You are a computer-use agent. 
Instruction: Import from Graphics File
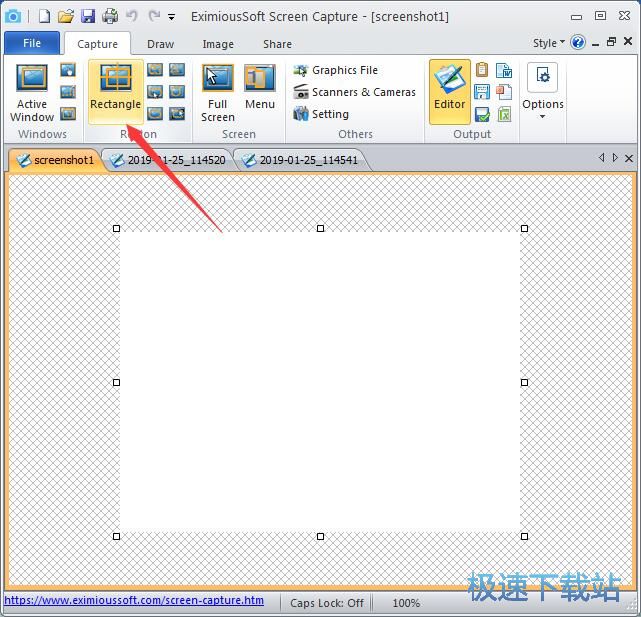[335, 70]
